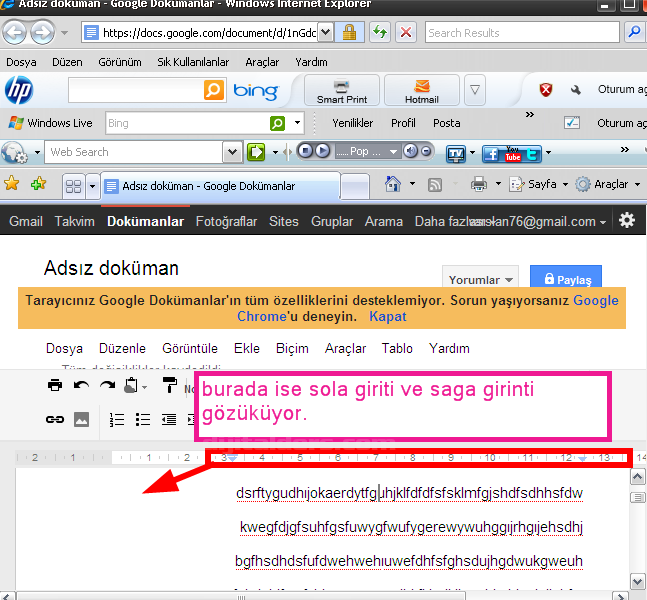Viewport: 647px width, 600px height.
Task: Refresh the page with green arrows icon
Action: [380, 32]
